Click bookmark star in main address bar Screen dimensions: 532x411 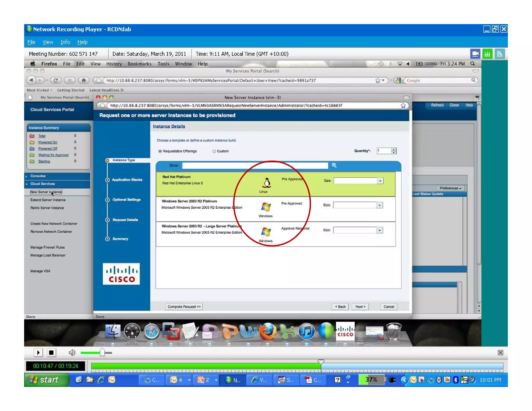[377, 81]
